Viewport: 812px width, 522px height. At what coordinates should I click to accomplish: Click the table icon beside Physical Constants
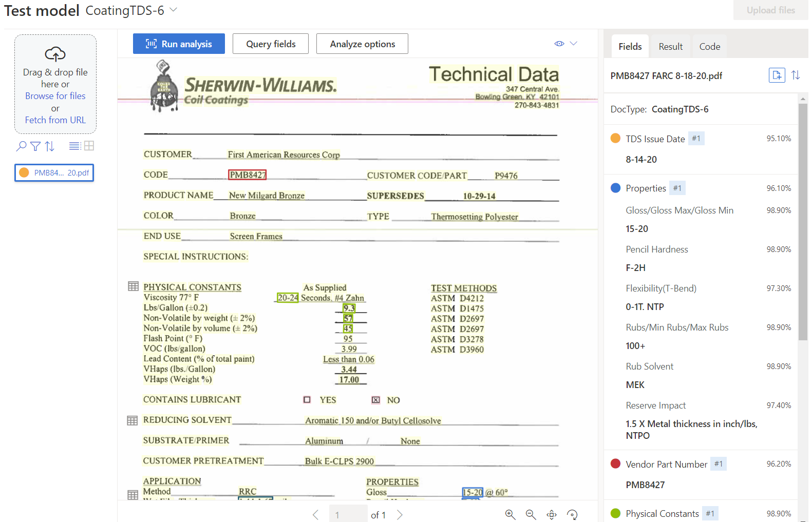133,286
